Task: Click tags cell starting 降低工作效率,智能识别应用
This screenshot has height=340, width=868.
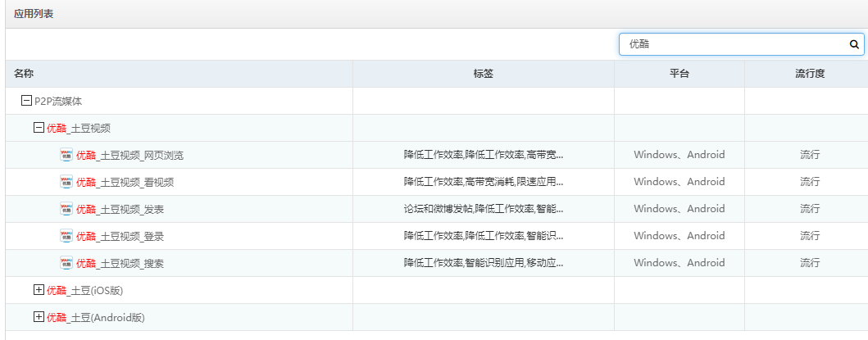Action: point(484,263)
